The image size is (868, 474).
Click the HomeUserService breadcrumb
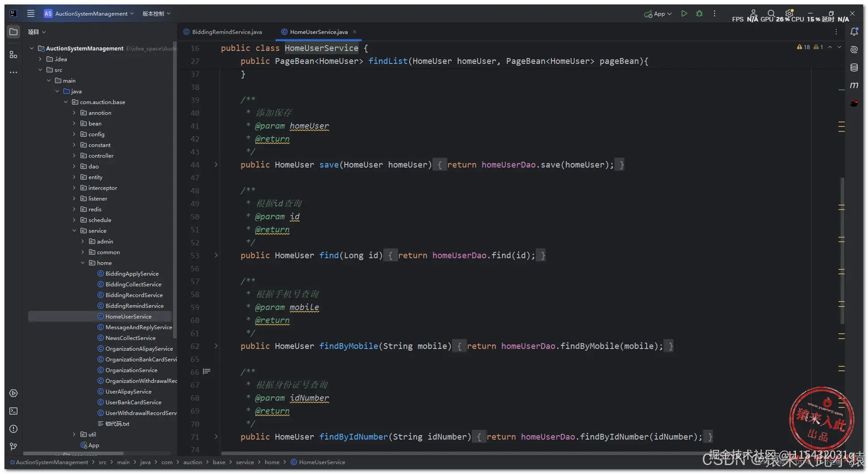point(318,462)
